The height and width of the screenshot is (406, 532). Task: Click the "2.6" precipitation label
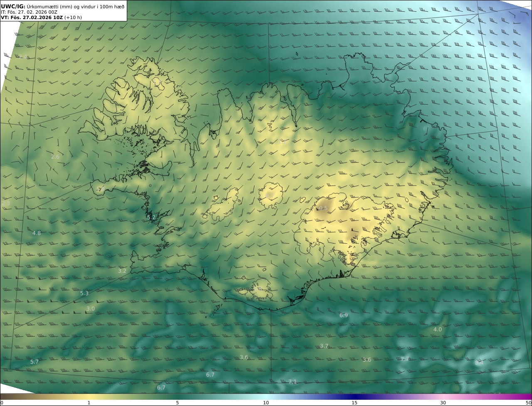click(x=55, y=157)
